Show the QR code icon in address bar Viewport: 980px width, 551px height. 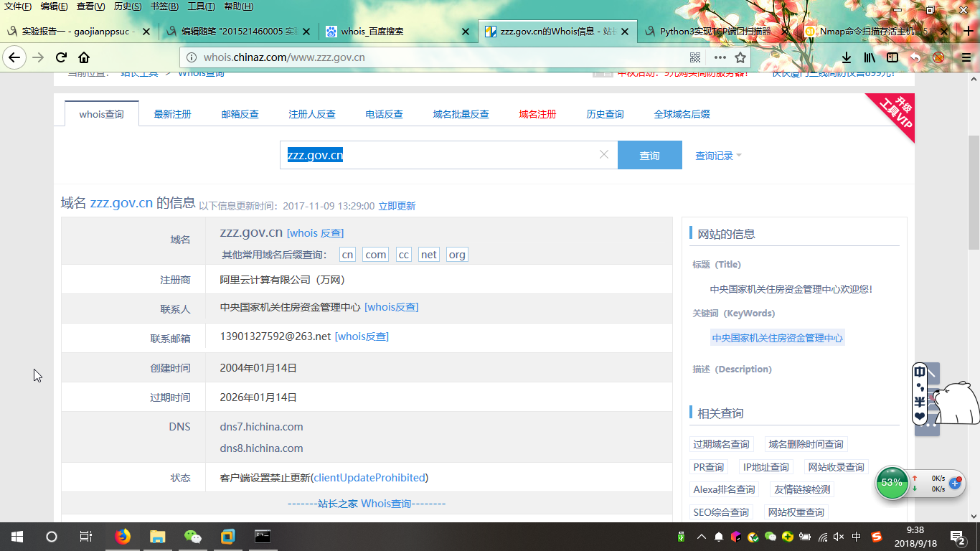coord(695,57)
